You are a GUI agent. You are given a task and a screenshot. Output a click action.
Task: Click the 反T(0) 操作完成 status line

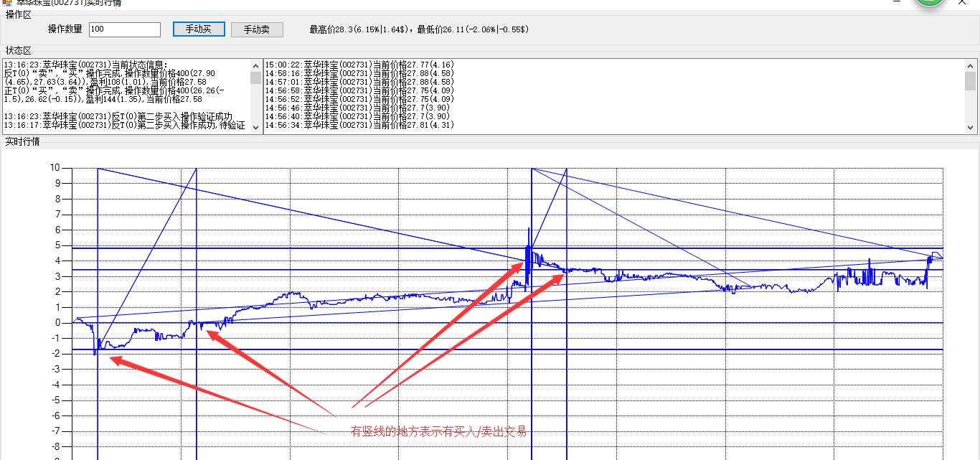coord(110,78)
